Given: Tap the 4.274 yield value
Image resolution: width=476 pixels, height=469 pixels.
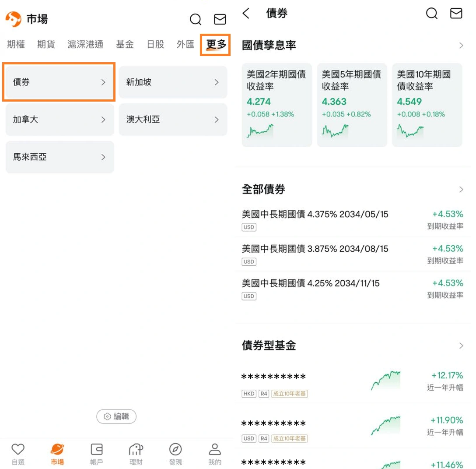Looking at the screenshot, I should click(259, 102).
